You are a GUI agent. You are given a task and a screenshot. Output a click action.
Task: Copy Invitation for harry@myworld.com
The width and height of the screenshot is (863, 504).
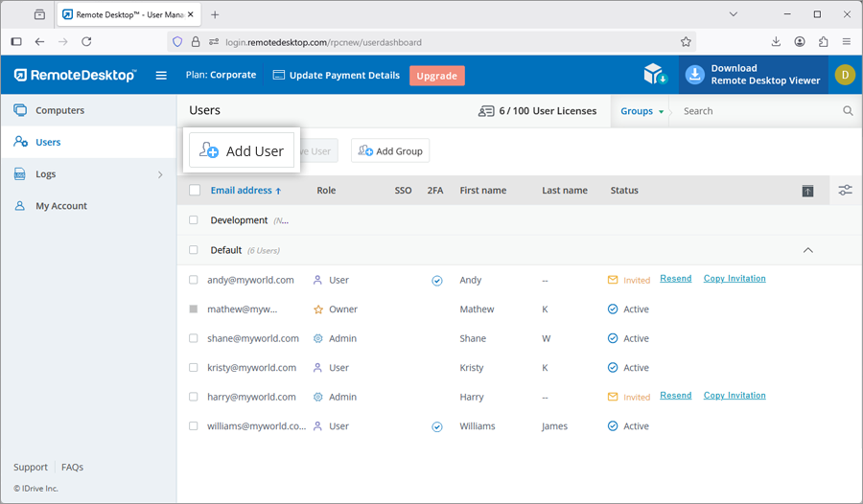click(735, 396)
